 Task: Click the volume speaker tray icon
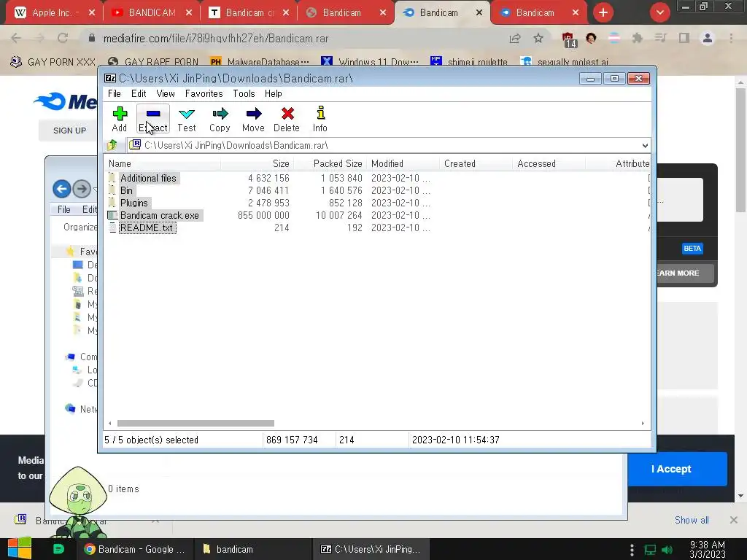667,550
